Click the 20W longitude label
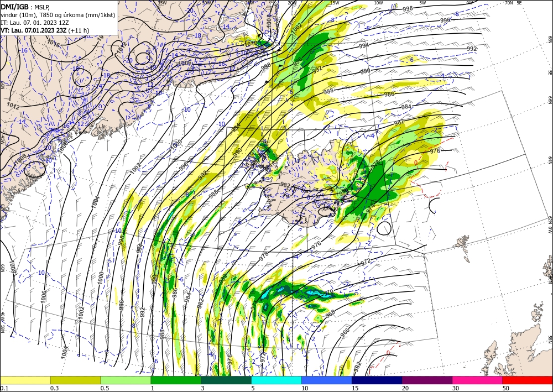The height and width of the screenshot is (392, 553). tap(292, 2)
